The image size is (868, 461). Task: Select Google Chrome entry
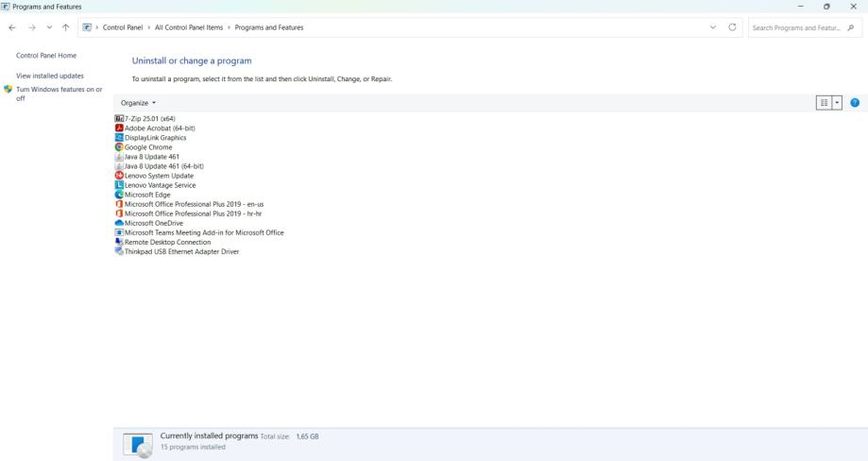147,147
